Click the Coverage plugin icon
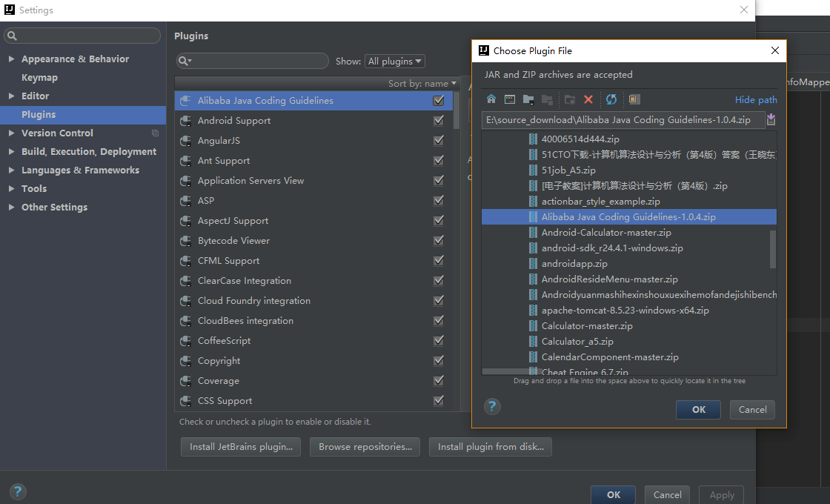Image resolution: width=830 pixels, height=504 pixels. [x=185, y=381]
